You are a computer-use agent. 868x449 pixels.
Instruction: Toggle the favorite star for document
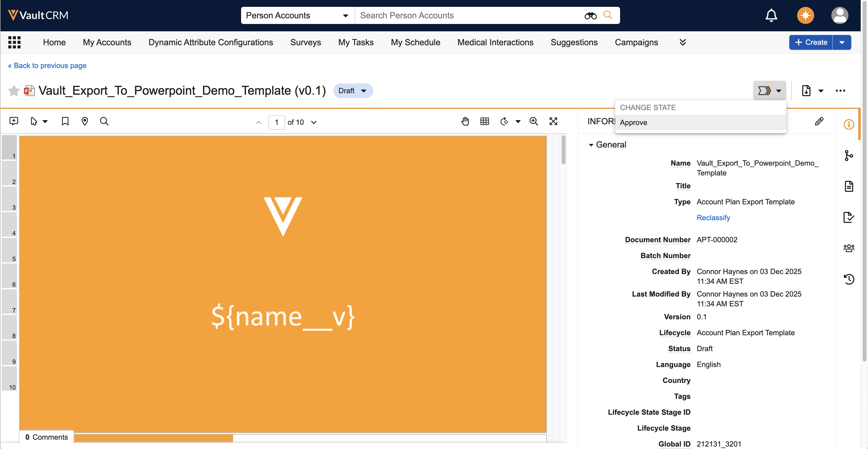click(14, 91)
